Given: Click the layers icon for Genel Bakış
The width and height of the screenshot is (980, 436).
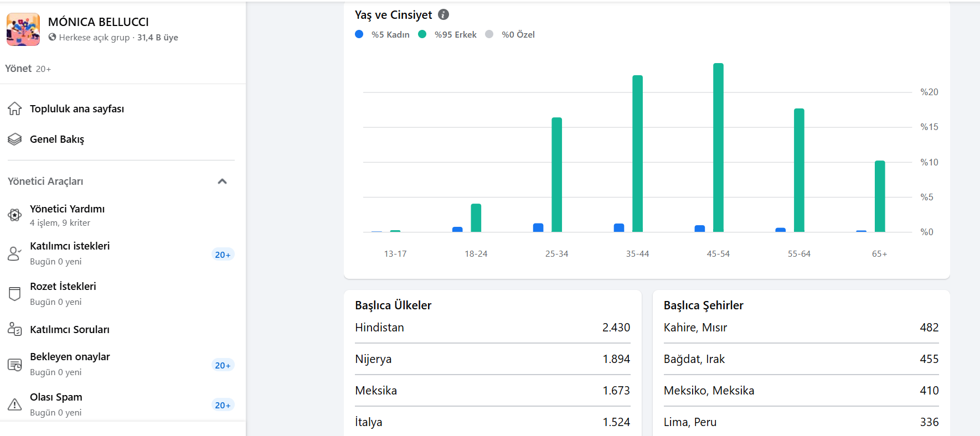Looking at the screenshot, I should pos(15,139).
